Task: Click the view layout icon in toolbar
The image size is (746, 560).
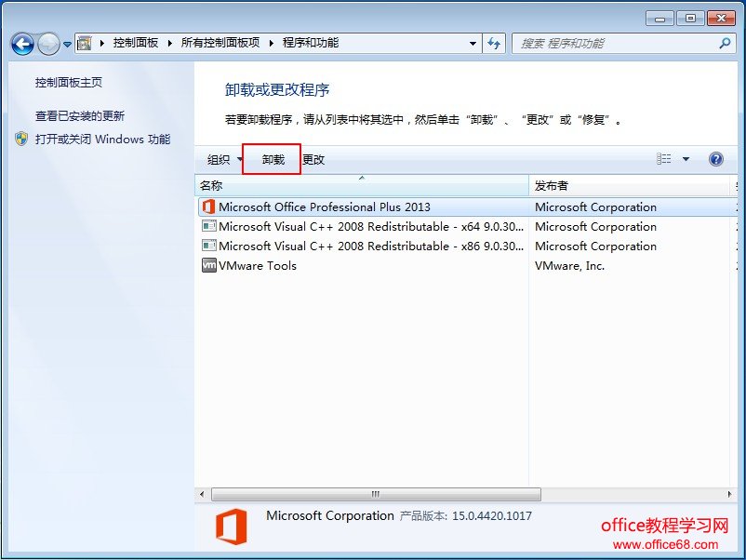Action: (664, 159)
